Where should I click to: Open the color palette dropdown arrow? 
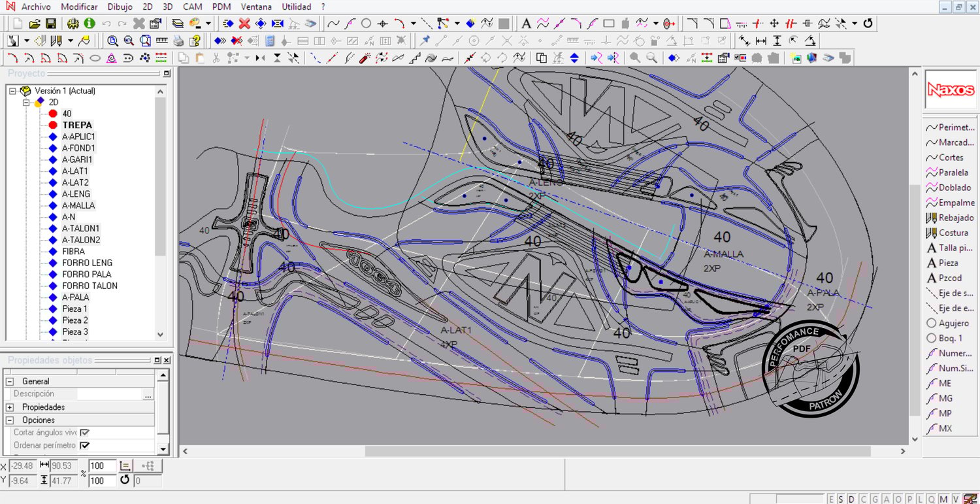coord(208,24)
